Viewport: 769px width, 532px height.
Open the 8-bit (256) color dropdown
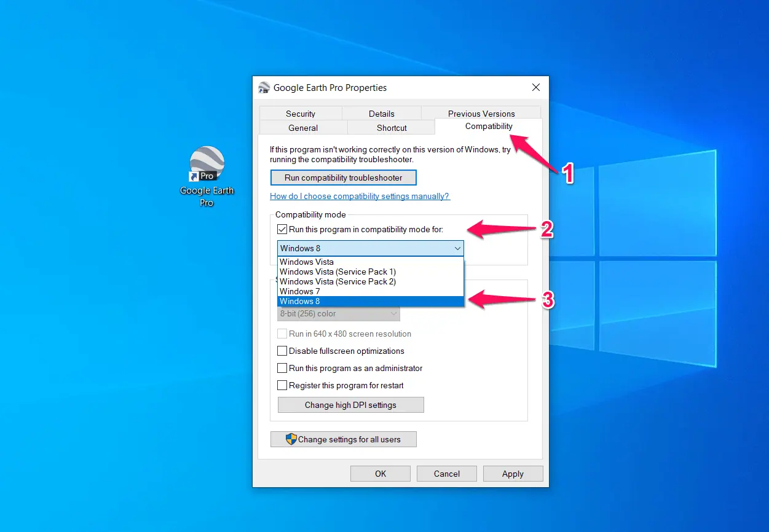click(339, 313)
